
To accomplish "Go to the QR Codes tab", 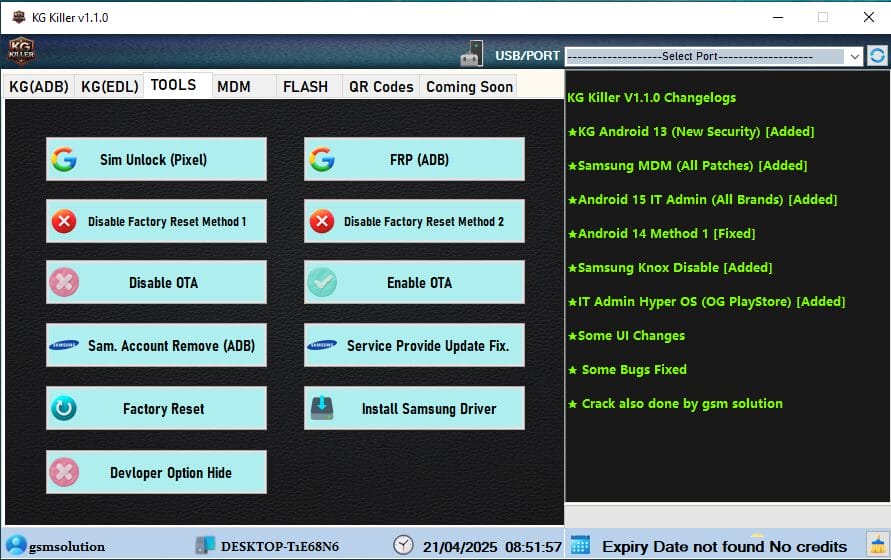I will click(x=380, y=87).
